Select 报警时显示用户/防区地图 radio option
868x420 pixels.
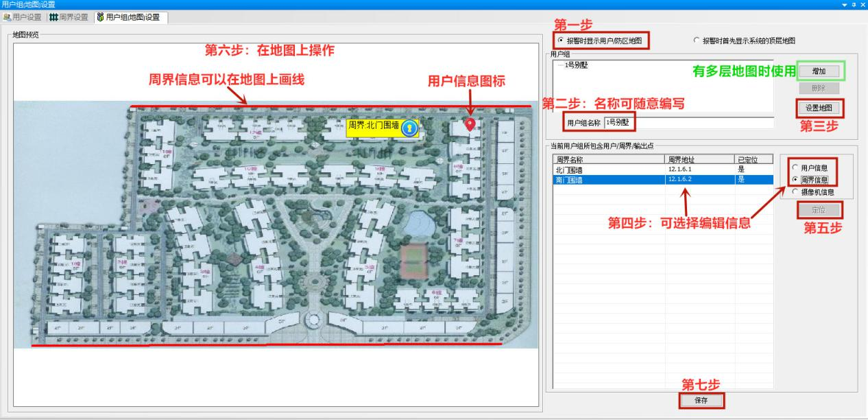tap(562, 41)
